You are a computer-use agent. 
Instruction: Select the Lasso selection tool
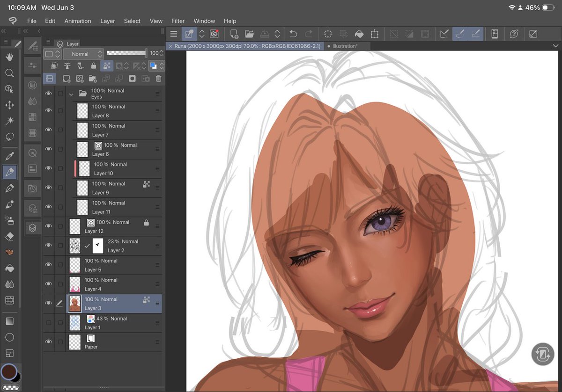[9, 137]
